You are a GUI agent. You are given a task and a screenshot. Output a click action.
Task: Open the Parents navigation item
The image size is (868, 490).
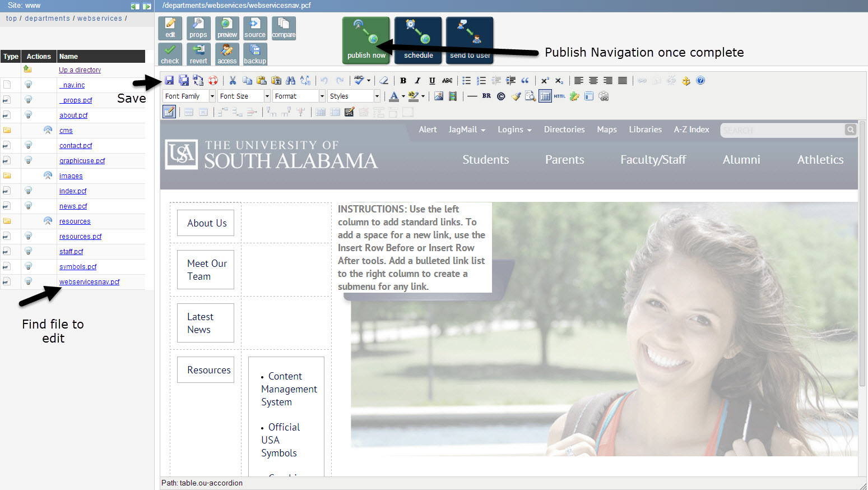pyautogui.click(x=565, y=160)
